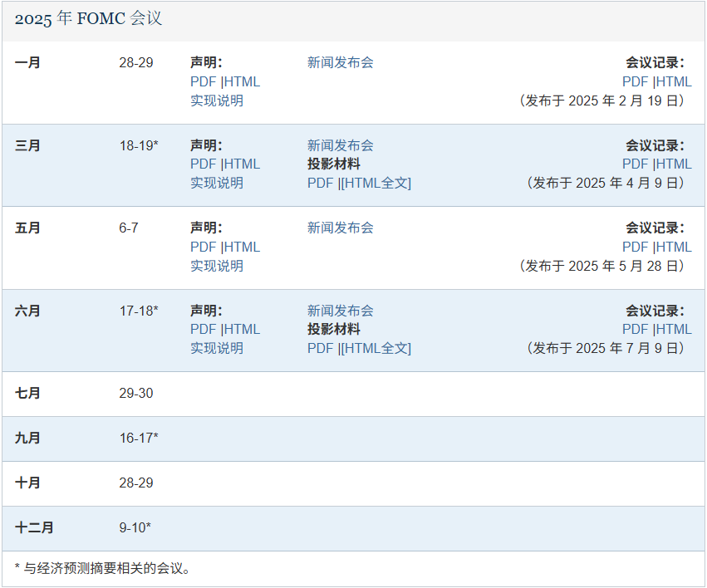Click the "发布于 2025 年 7 月 9 日" release note
Viewport: 707px width, 588px height.
606,348
